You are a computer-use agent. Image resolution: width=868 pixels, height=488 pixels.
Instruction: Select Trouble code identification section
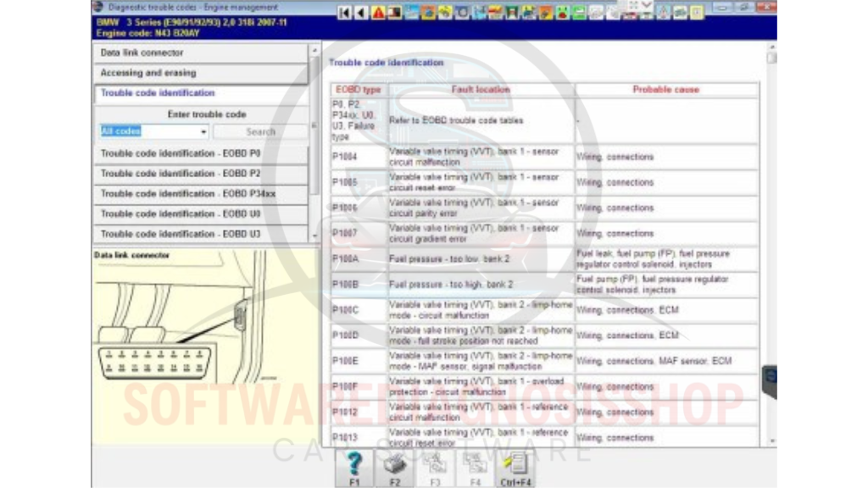point(199,93)
